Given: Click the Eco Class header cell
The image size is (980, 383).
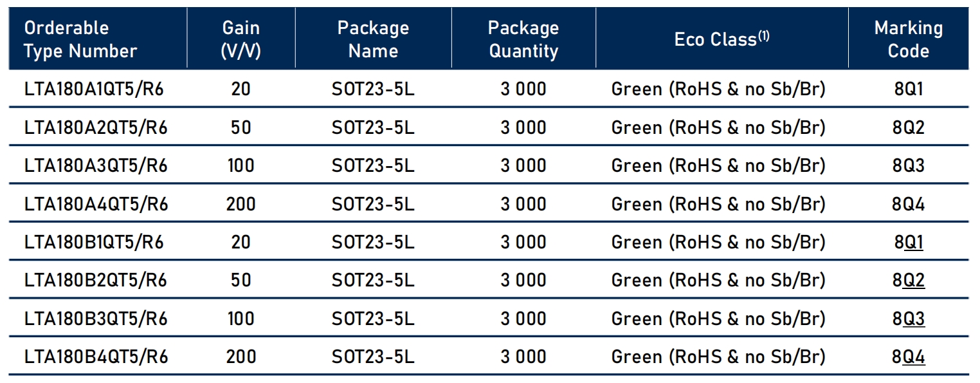Looking at the screenshot, I should [x=721, y=39].
